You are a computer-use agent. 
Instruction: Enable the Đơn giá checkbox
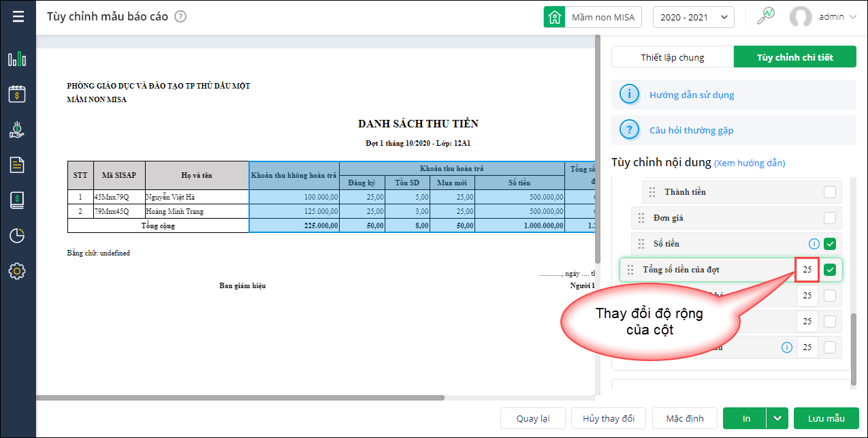[830, 218]
